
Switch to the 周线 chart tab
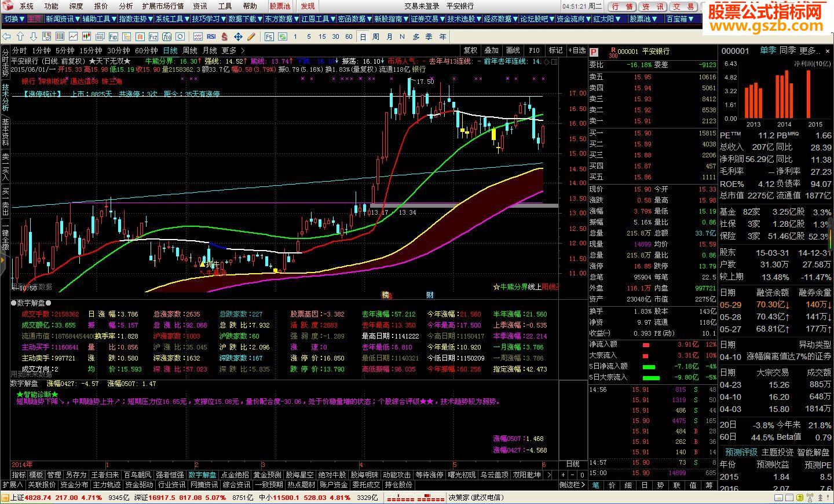click(x=190, y=51)
